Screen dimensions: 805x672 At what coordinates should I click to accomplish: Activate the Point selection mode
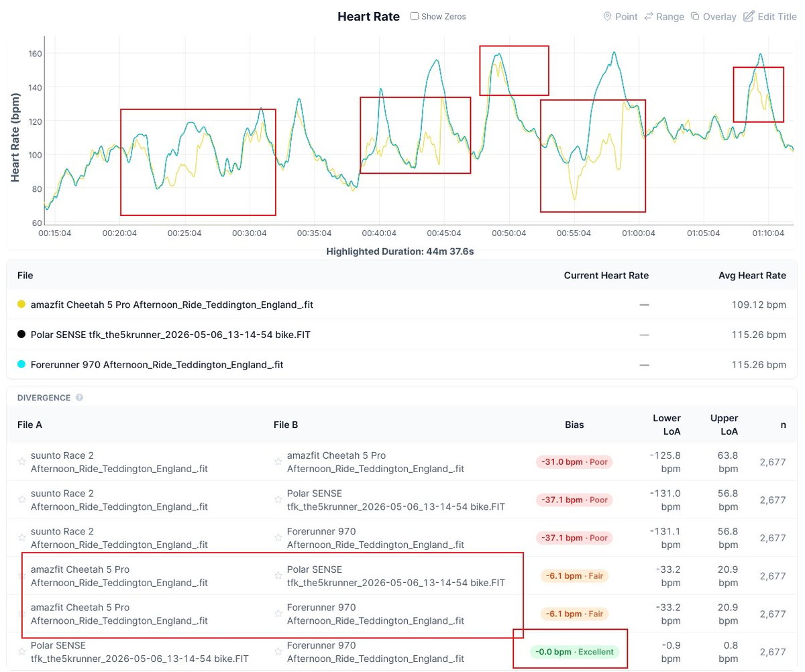620,17
